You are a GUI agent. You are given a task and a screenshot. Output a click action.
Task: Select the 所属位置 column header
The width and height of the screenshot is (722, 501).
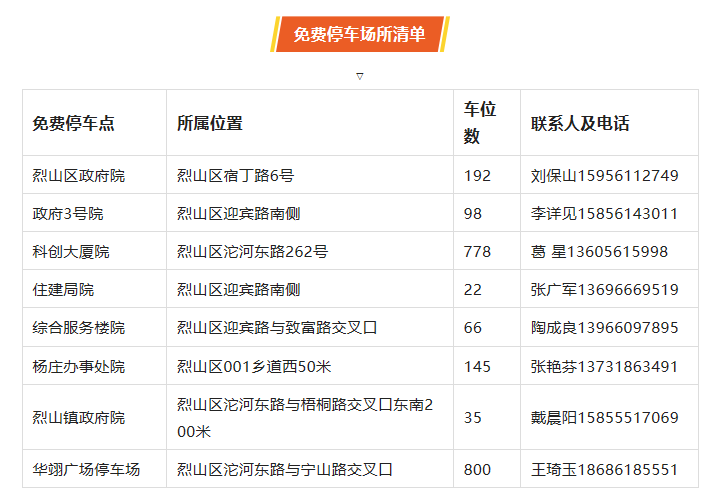pos(210,123)
